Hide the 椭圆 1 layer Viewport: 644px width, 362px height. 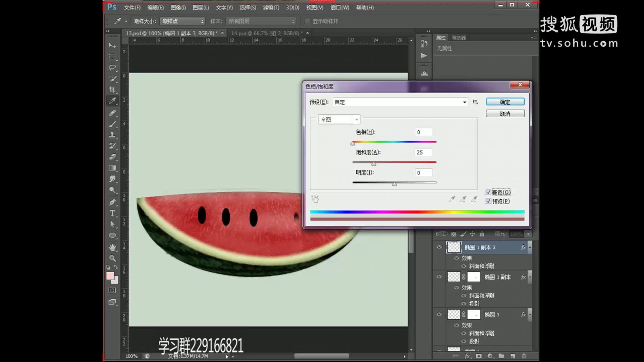coord(439,314)
